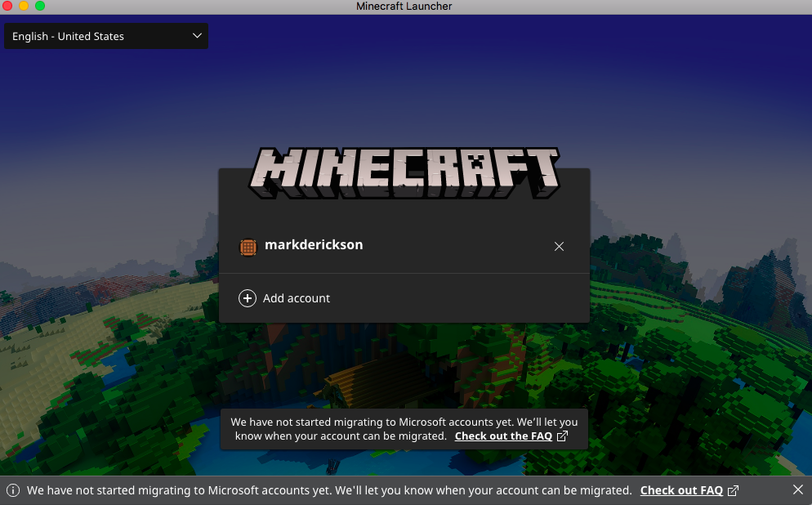Click the green fullscreen window button
812x505 pixels.
tap(40, 6)
